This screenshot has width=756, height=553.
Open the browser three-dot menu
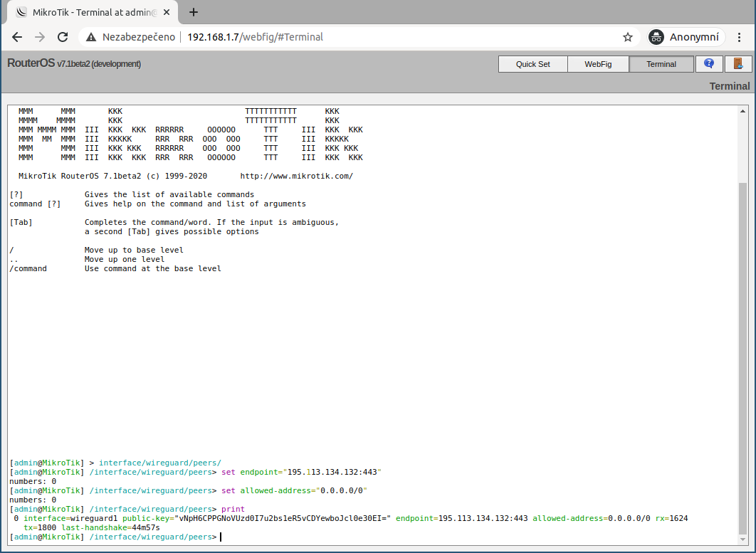(740, 37)
